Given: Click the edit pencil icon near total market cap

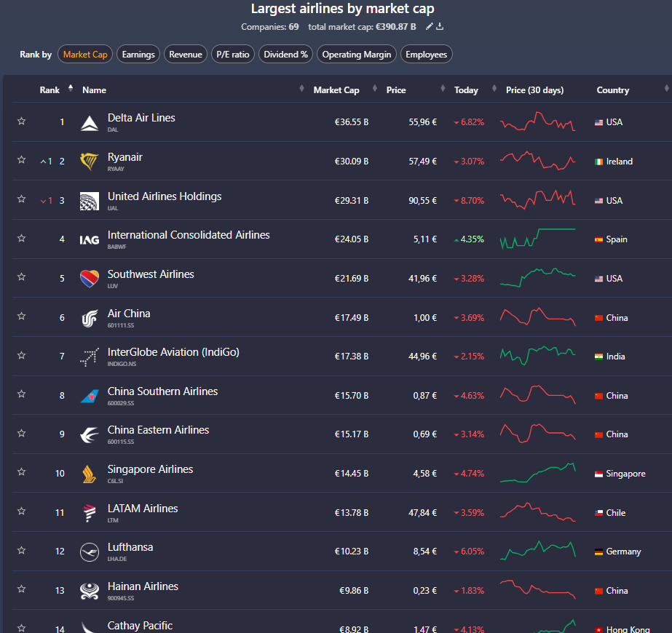Looking at the screenshot, I should point(429,26).
